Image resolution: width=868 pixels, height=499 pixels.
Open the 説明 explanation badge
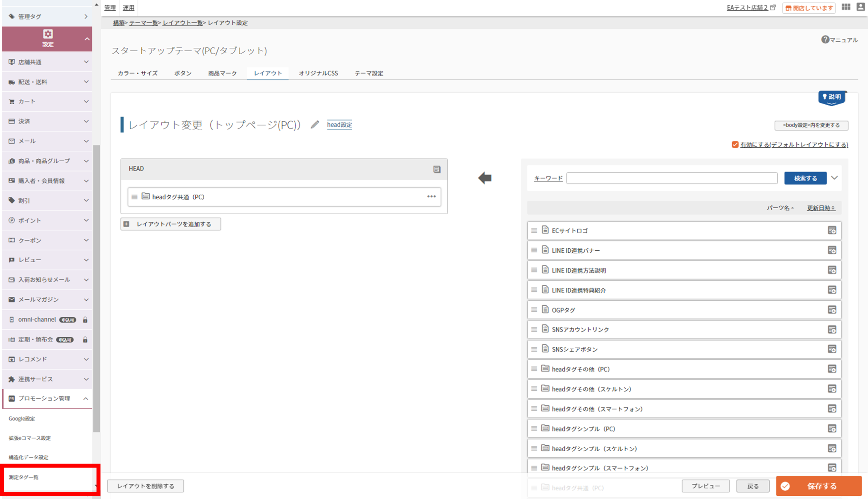point(831,98)
